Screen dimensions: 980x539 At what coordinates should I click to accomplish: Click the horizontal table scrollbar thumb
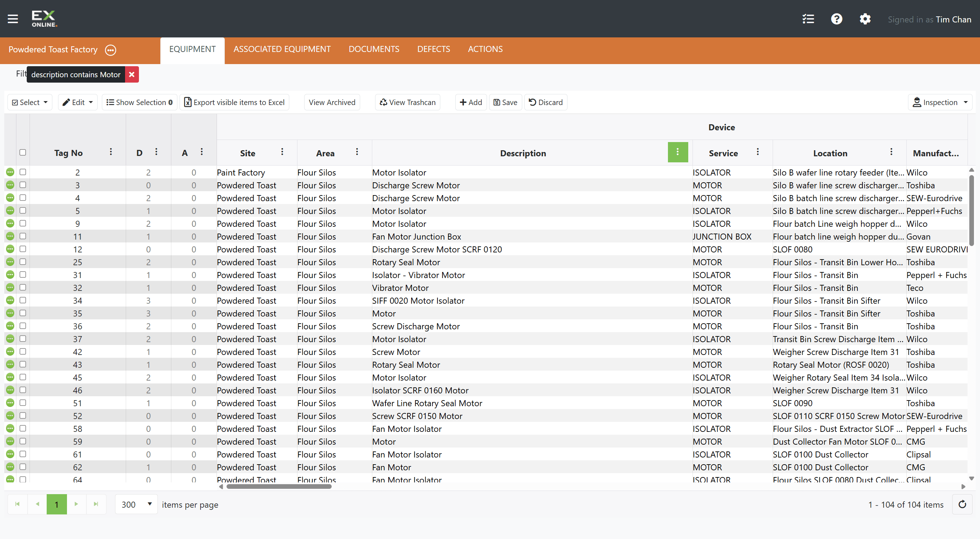(279, 487)
